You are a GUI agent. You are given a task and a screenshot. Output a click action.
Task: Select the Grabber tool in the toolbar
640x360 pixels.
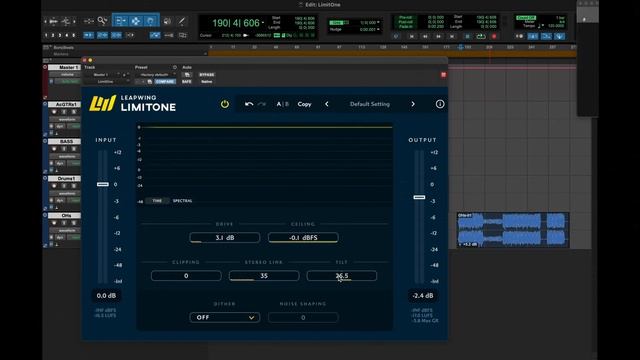point(151,21)
